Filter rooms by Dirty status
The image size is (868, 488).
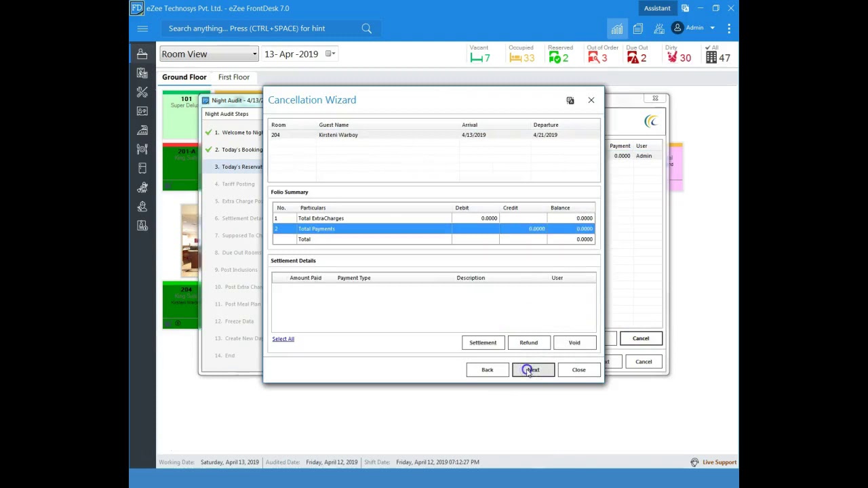point(679,54)
